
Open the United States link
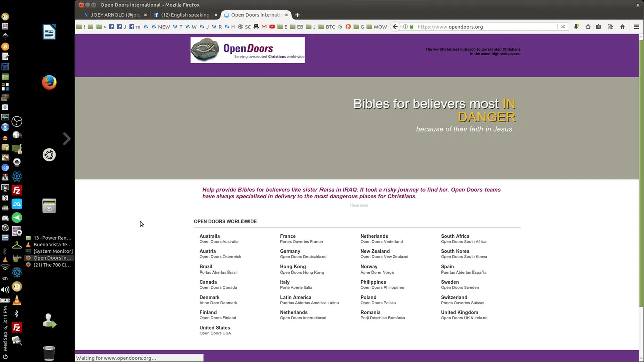pos(215,328)
